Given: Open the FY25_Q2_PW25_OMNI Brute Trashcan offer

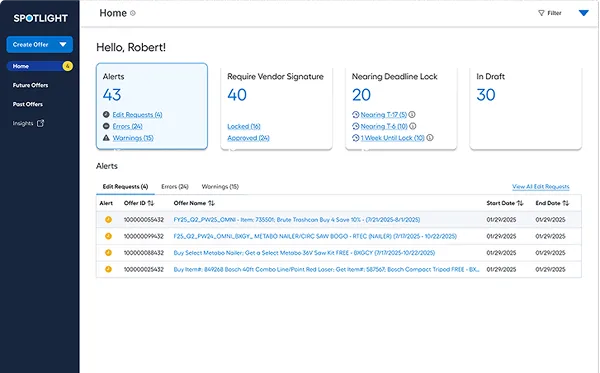Looking at the screenshot, I should [x=297, y=220].
